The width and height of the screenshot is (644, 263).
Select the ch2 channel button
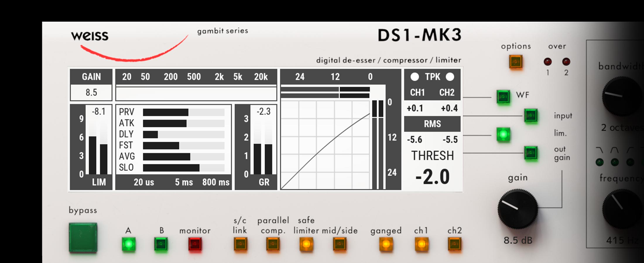pyautogui.click(x=454, y=244)
